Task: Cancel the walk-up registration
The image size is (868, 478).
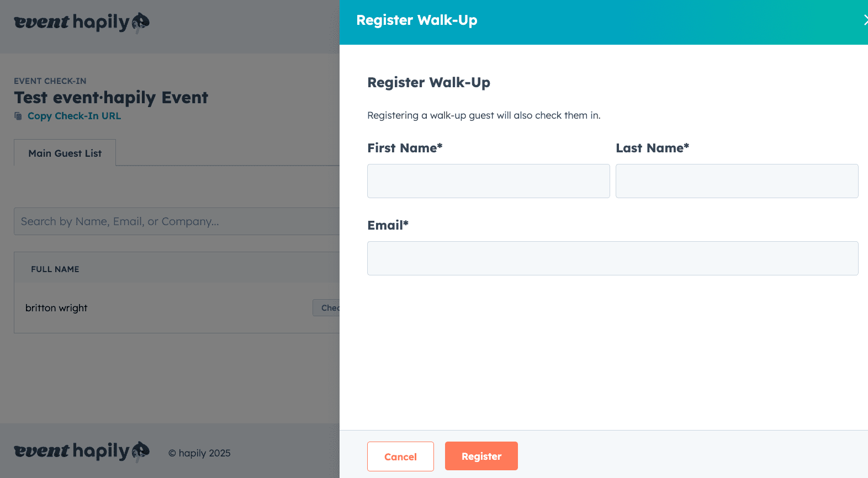Action: [x=400, y=456]
